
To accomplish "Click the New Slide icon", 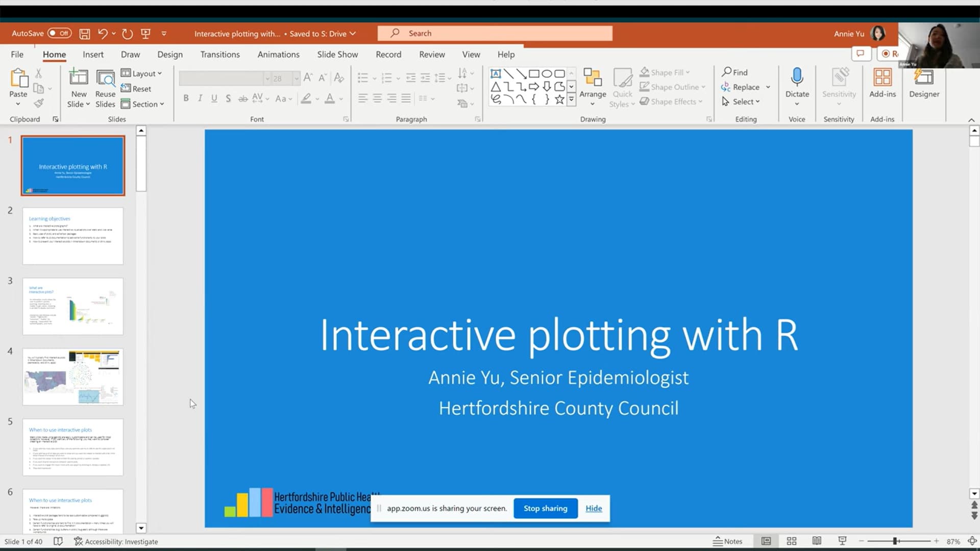I will point(79,77).
